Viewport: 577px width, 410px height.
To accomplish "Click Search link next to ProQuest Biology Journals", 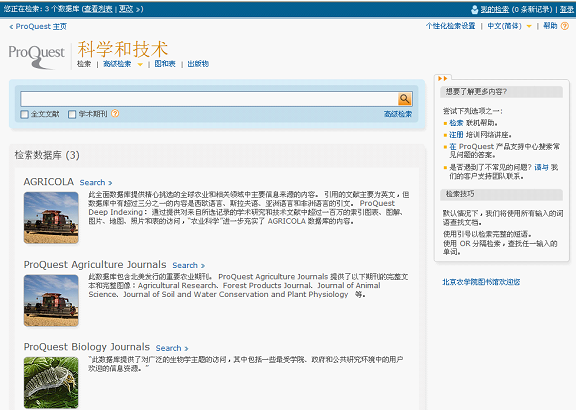I will [x=172, y=348].
